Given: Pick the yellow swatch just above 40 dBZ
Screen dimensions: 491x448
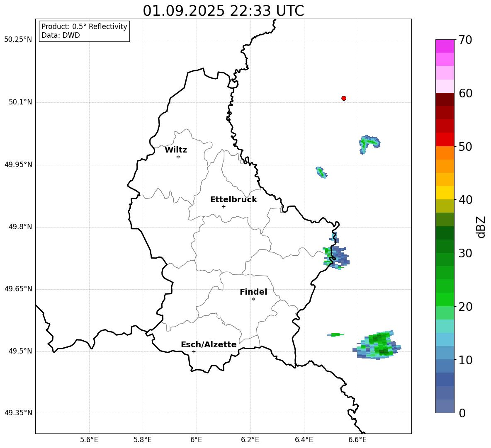Looking at the screenshot, I should tap(445, 193).
